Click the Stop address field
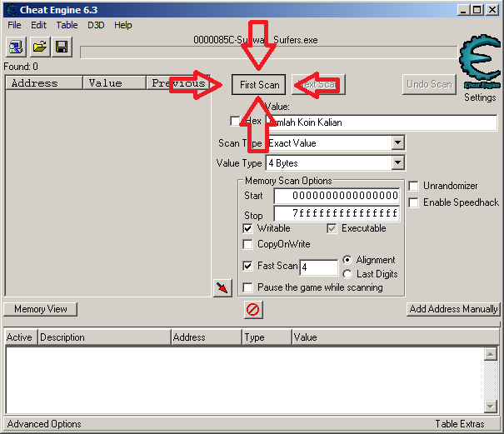 click(x=337, y=213)
